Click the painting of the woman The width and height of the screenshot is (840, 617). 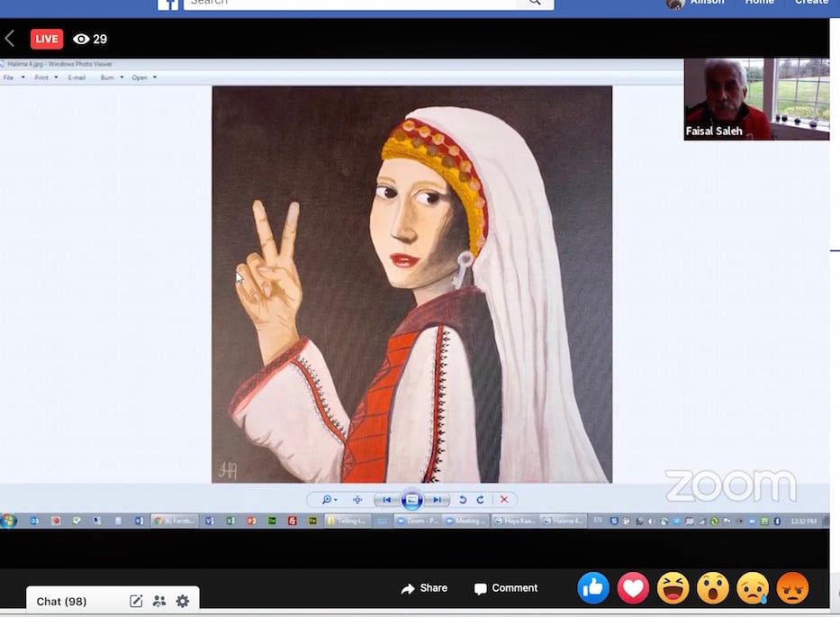click(x=412, y=284)
